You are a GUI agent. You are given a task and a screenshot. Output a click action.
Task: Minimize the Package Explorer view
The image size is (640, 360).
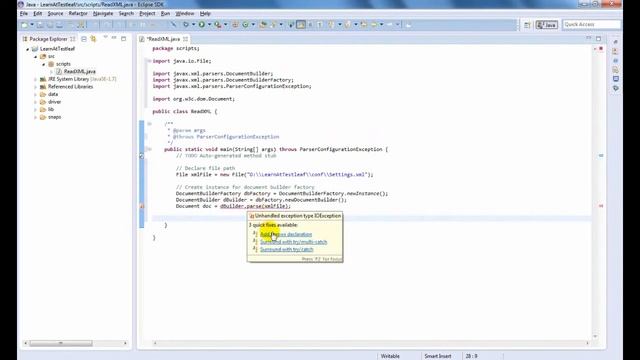pos(114,38)
